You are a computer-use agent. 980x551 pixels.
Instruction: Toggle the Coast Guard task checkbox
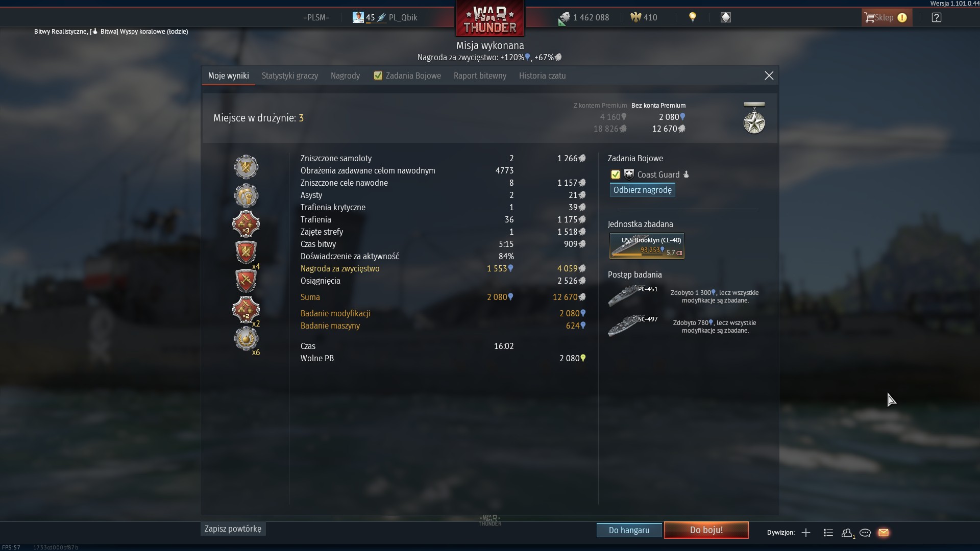tap(616, 174)
